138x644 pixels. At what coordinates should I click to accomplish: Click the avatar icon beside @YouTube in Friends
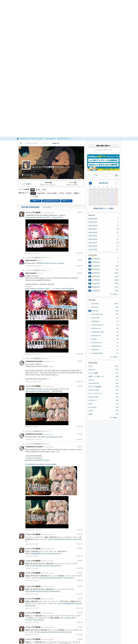click(90, 304)
